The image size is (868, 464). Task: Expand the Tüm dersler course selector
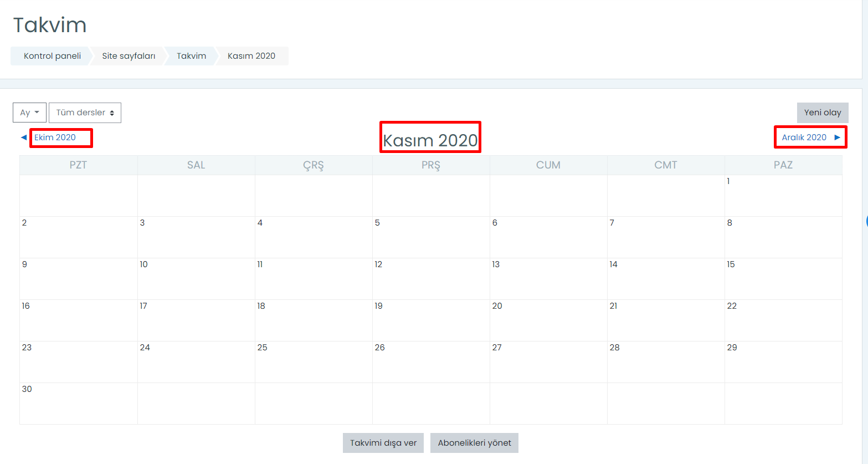(85, 113)
